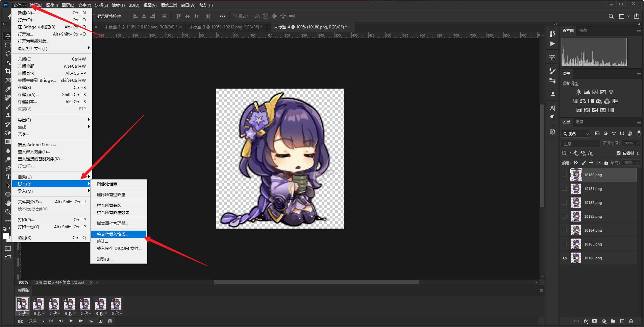Show the 10183.png layer

click(564, 216)
